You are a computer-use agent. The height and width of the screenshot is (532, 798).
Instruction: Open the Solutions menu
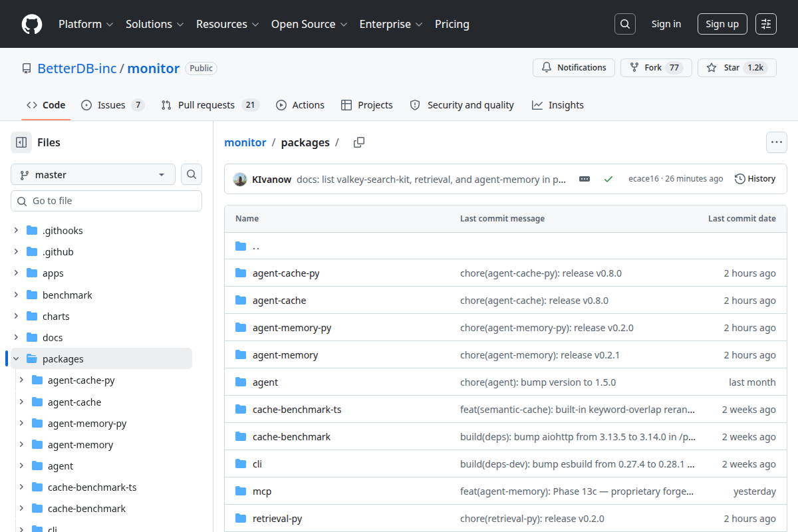pyautogui.click(x=154, y=24)
